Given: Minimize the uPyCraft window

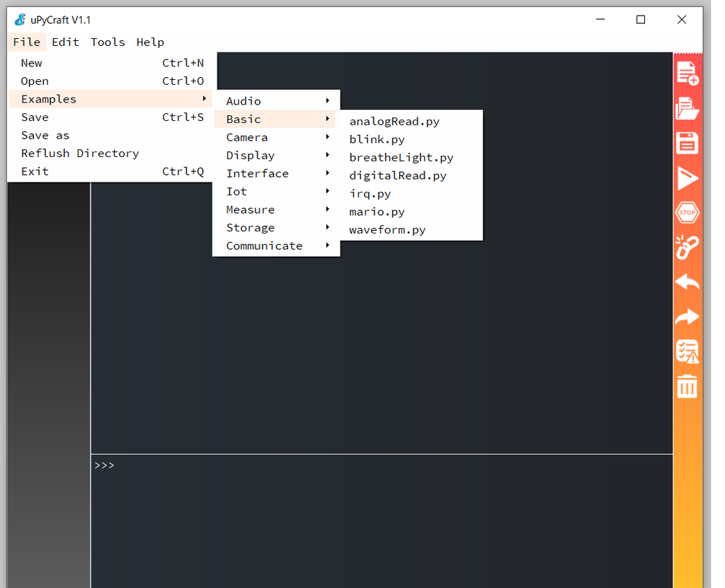Looking at the screenshot, I should pyautogui.click(x=600, y=19).
